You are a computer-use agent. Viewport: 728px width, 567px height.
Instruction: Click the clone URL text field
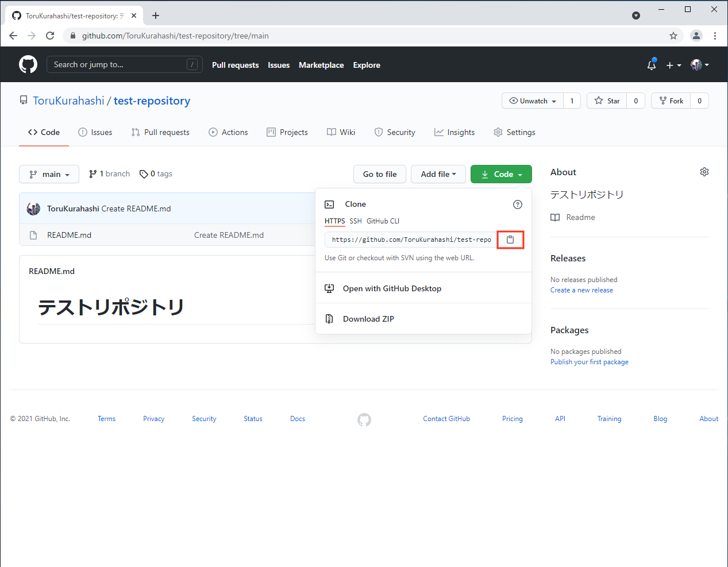coord(411,240)
